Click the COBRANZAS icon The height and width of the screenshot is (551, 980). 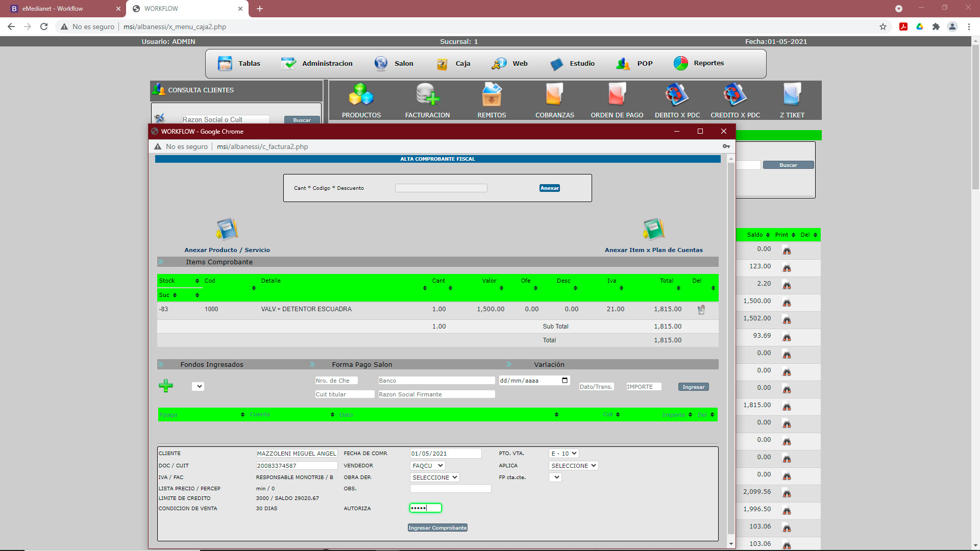pyautogui.click(x=554, y=95)
